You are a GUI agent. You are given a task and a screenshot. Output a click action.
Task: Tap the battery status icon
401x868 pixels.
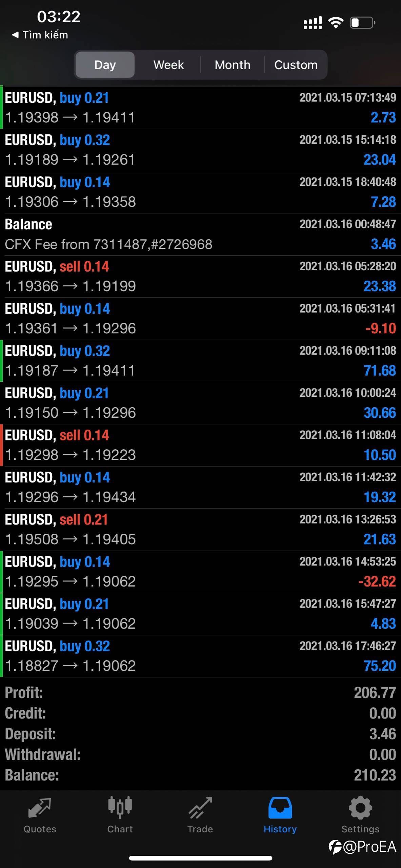tap(362, 23)
